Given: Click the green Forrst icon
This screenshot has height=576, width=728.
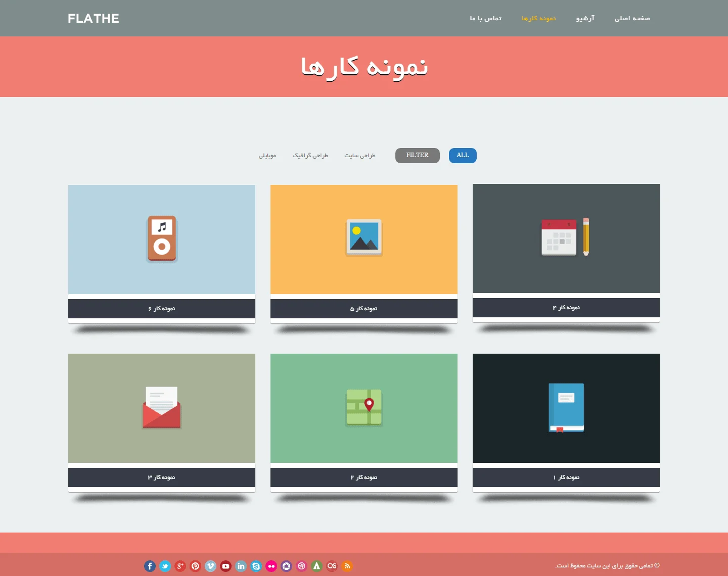Looking at the screenshot, I should (316, 566).
